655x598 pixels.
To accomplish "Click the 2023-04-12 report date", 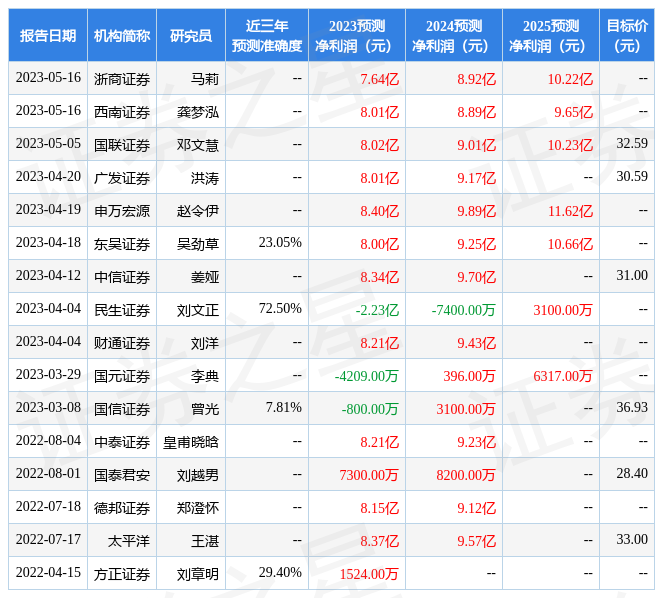I will click(48, 275).
